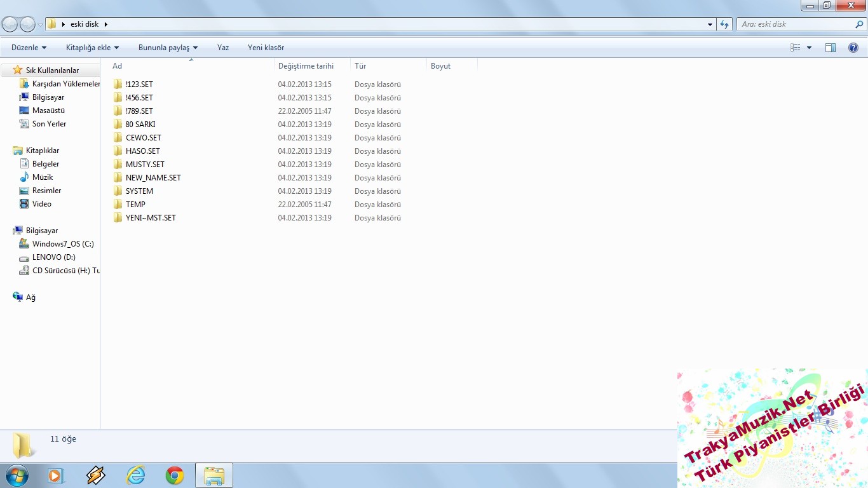This screenshot has width=868, height=488.
Task: Sort by Değiştirme tarihi column header
Action: 306,66
